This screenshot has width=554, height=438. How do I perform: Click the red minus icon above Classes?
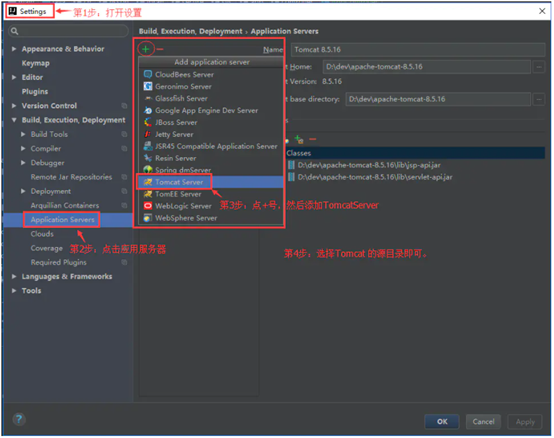pyautogui.click(x=313, y=139)
